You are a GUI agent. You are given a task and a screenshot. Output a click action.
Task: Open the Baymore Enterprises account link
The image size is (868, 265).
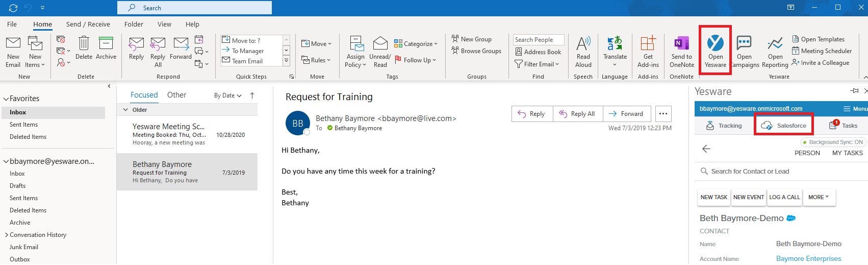click(808, 259)
